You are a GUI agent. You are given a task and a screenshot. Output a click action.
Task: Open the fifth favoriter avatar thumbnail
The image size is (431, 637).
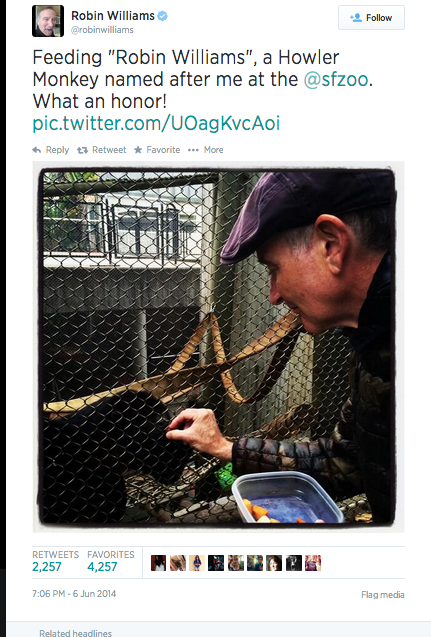(x=236, y=563)
